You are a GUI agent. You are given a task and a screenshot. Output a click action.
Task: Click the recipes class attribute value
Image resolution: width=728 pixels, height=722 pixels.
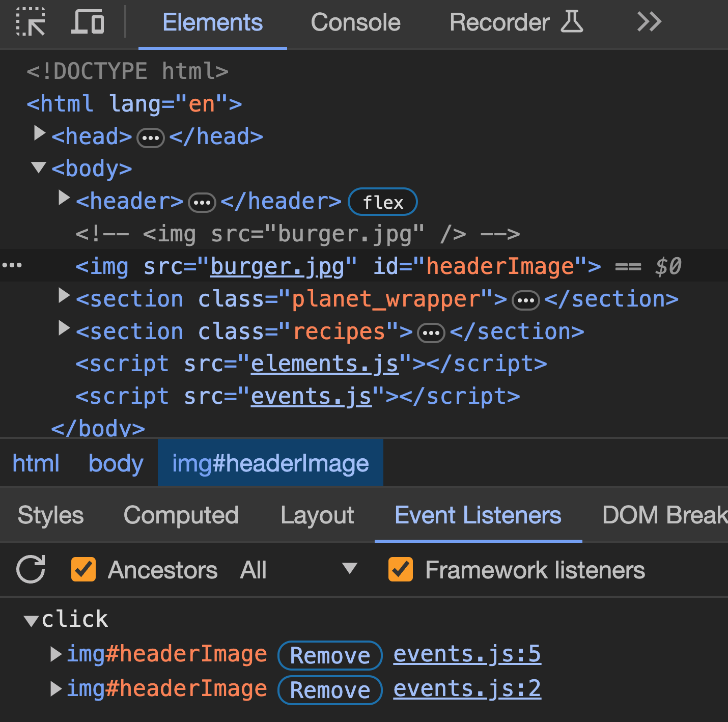(x=339, y=331)
